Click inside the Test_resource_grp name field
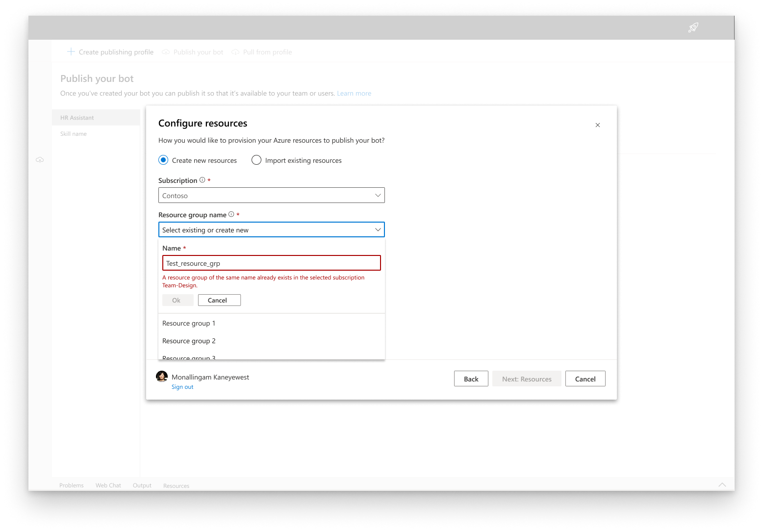This screenshot has width=763, height=532. [x=271, y=263]
